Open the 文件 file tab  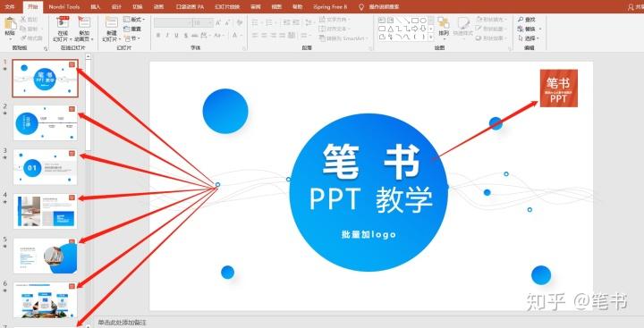[10, 7]
